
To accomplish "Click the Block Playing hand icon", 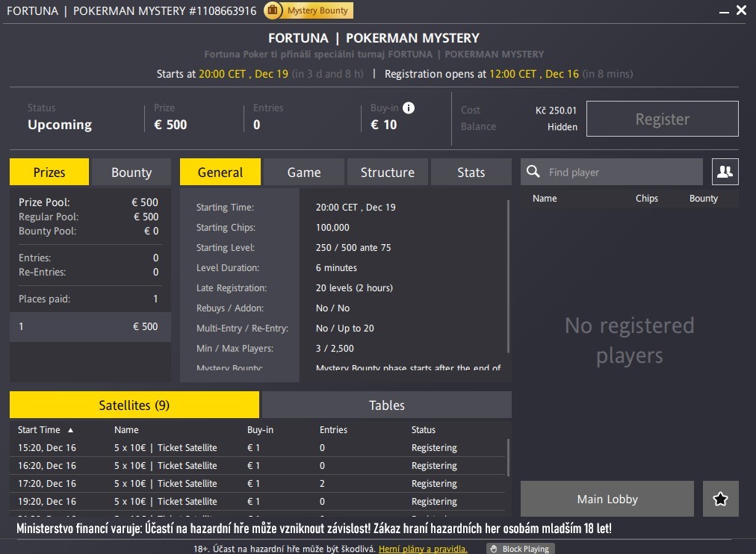I will tap(494, 549).
